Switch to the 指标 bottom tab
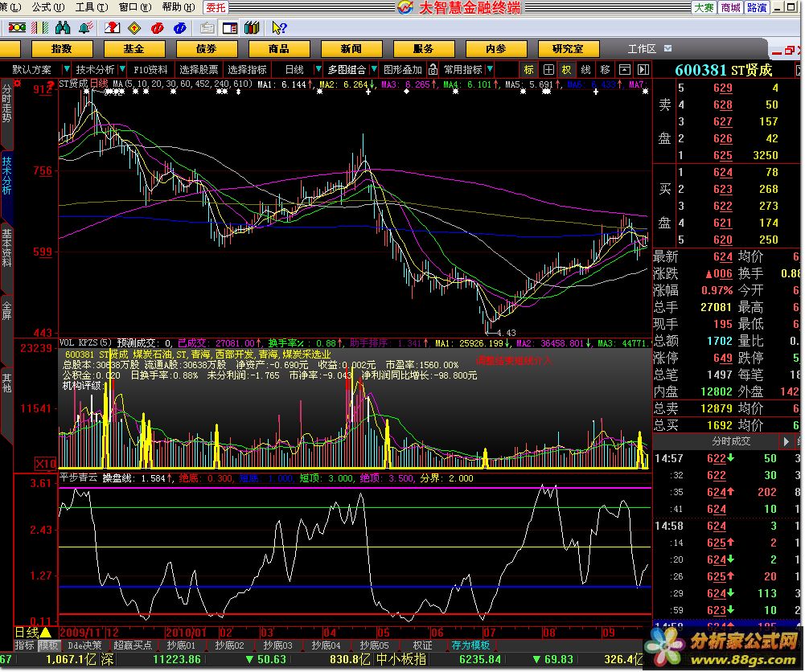 pos(24,645)
